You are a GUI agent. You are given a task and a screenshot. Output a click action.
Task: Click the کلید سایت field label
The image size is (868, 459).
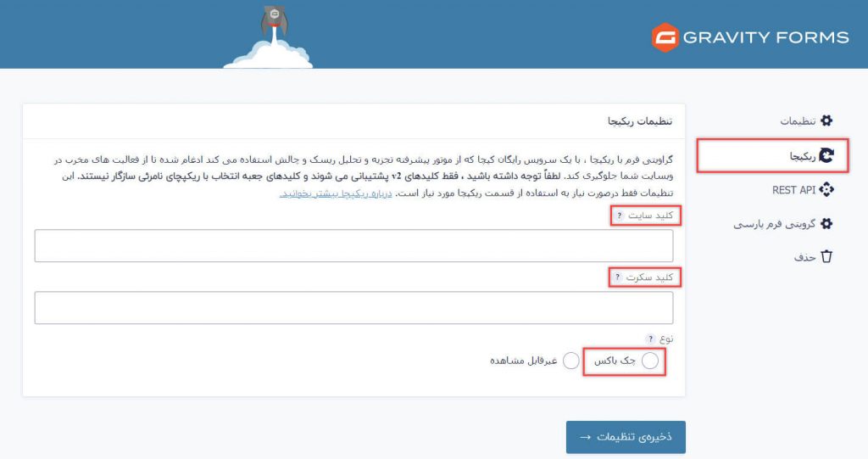tap(650, 216)
